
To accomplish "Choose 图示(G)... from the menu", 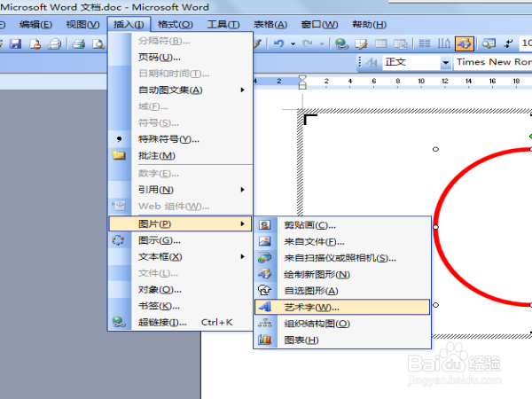I will coord(181,240).
